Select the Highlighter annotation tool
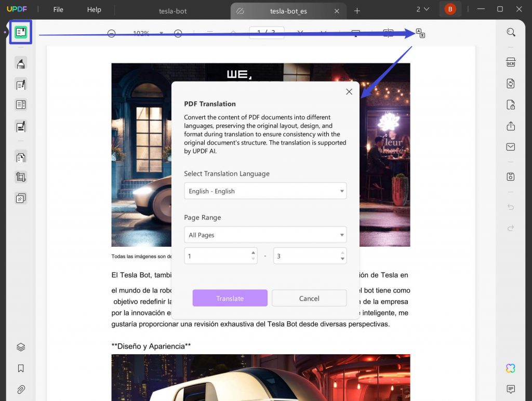Viewport: 532px width, 401px height. (x=21, y=64)
